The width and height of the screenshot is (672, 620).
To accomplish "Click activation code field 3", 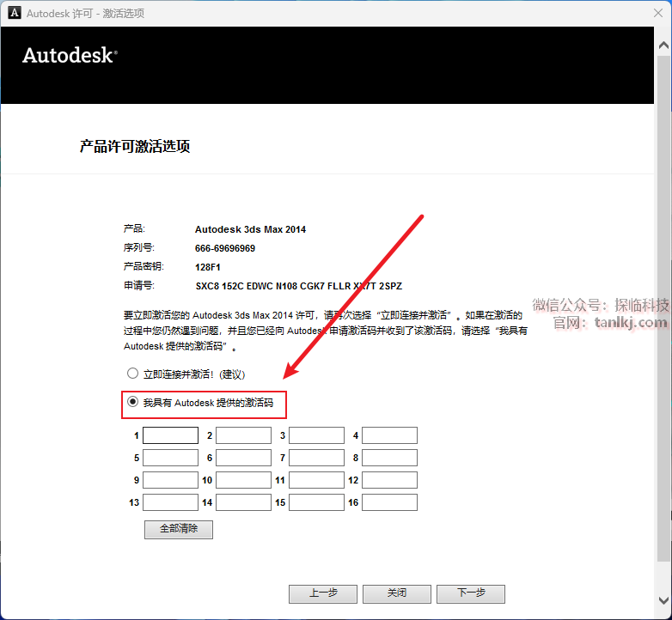I will pyautogui.click(x=317, y=435).
